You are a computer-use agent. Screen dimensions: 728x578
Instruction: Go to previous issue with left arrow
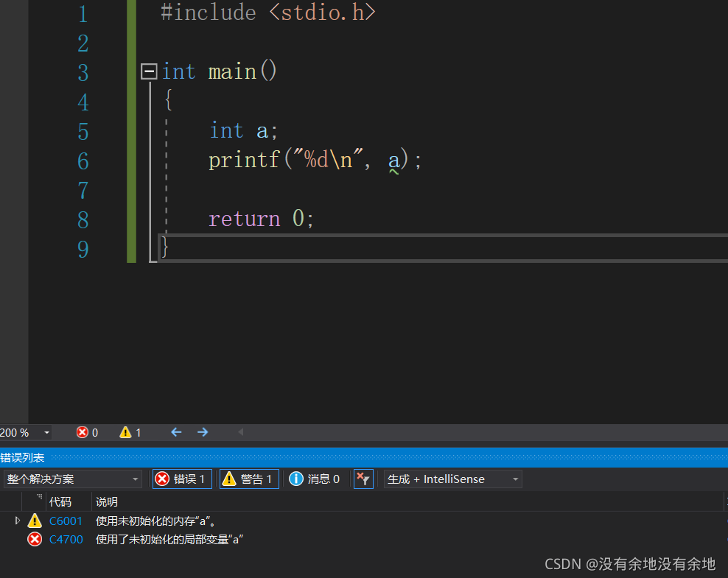(x=176, y=432)
